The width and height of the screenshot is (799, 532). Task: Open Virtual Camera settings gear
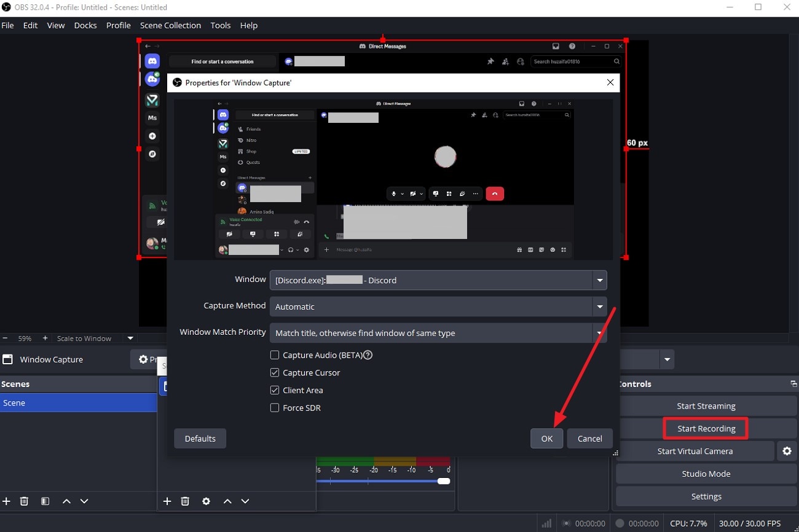(x=787, y=450)
